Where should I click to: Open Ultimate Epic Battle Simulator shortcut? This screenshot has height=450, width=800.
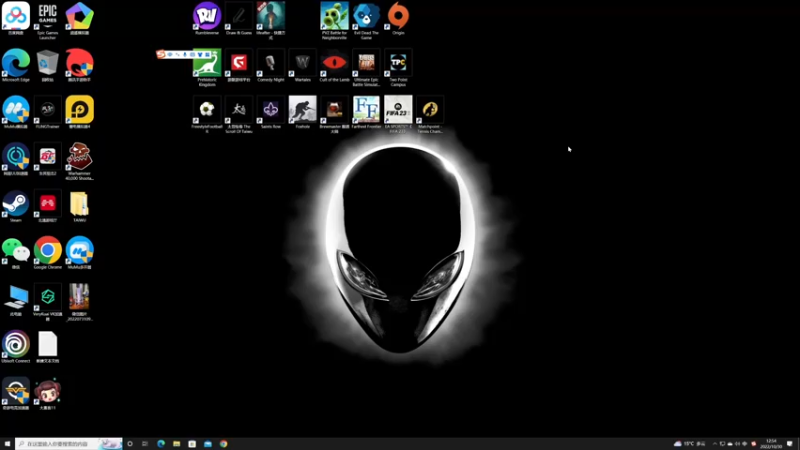366,67
